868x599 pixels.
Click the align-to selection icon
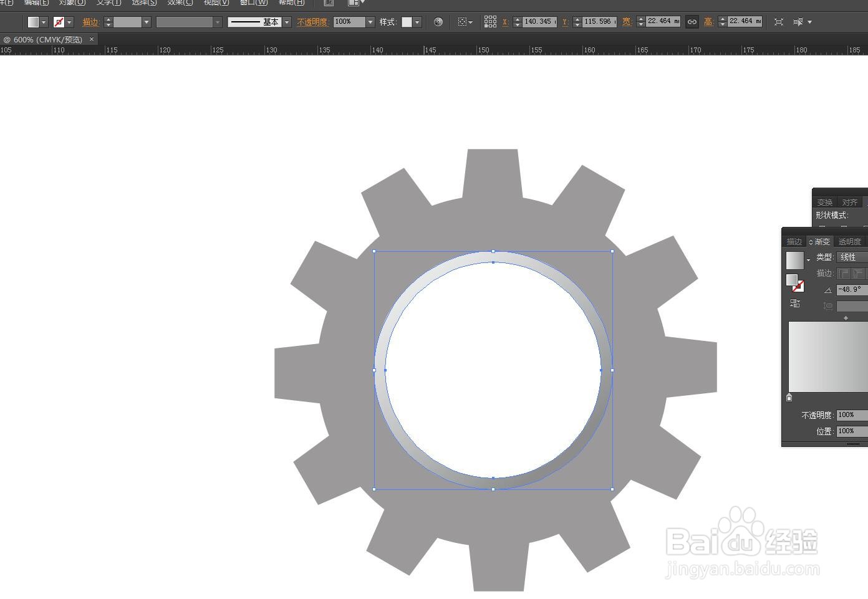tap(463, 22)
